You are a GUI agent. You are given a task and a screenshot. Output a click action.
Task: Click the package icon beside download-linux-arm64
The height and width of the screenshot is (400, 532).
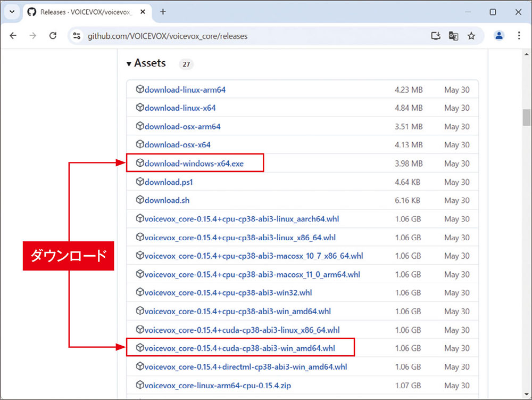pos(140,89)
